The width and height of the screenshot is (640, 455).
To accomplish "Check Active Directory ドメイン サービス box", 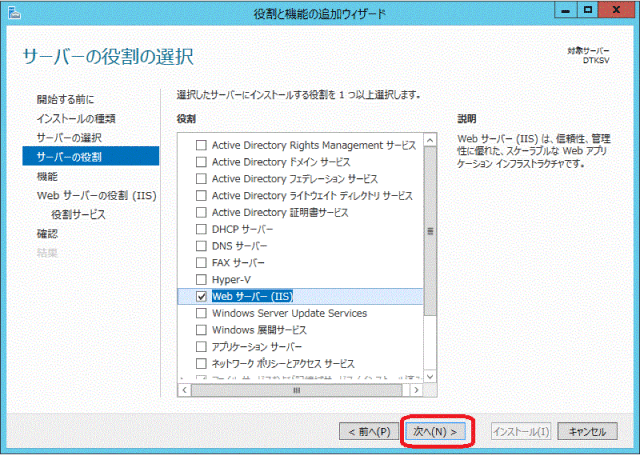I will [201, 162].
